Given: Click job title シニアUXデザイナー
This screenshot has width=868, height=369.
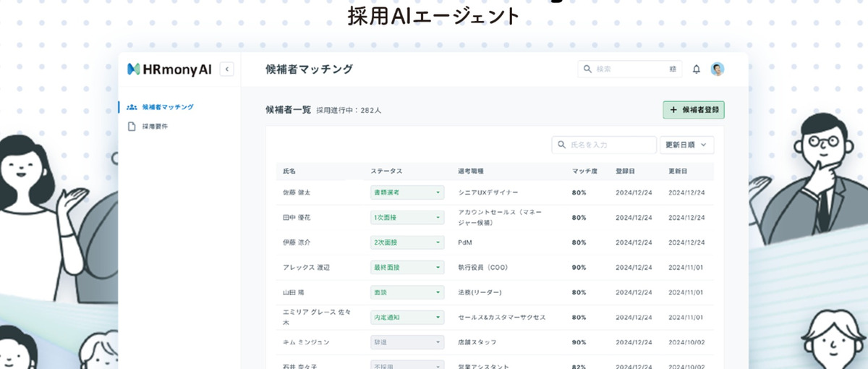Looking at the screenshot, I should [489, 192].
